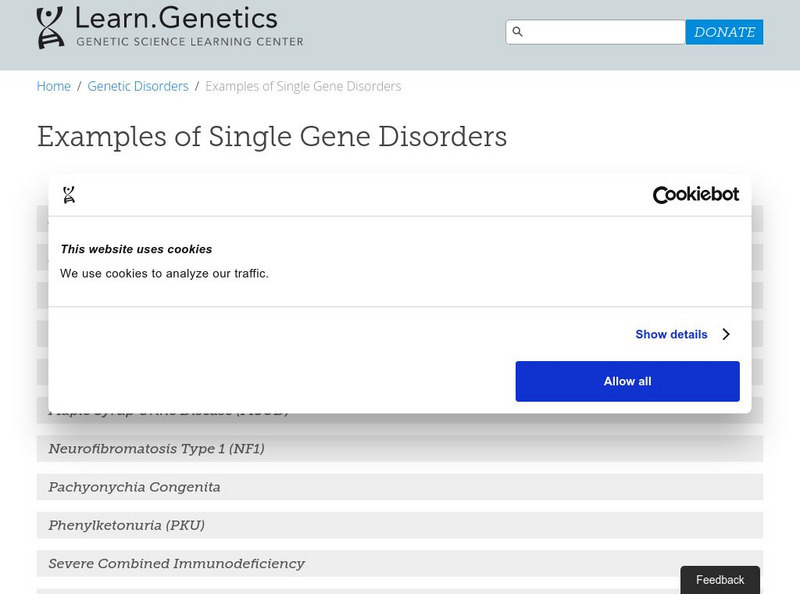
Task: Click the Cookiebot logo
Action: point(696,195)
